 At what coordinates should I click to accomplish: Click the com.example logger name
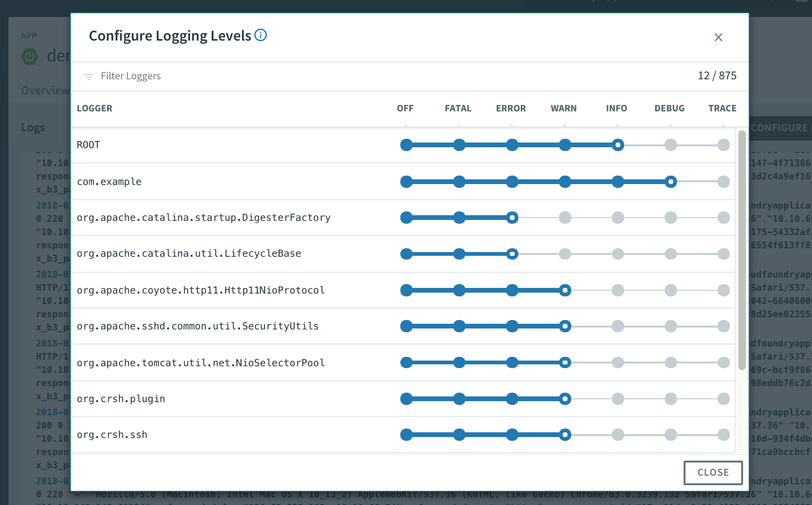point(109,182)
